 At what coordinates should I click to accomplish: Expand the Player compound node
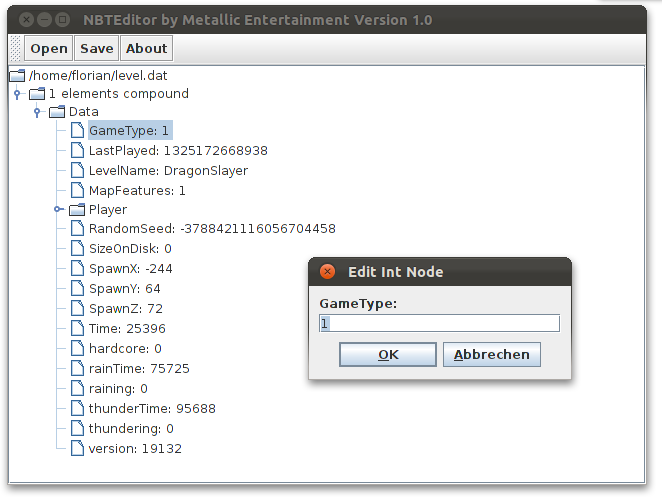point(58,209)
